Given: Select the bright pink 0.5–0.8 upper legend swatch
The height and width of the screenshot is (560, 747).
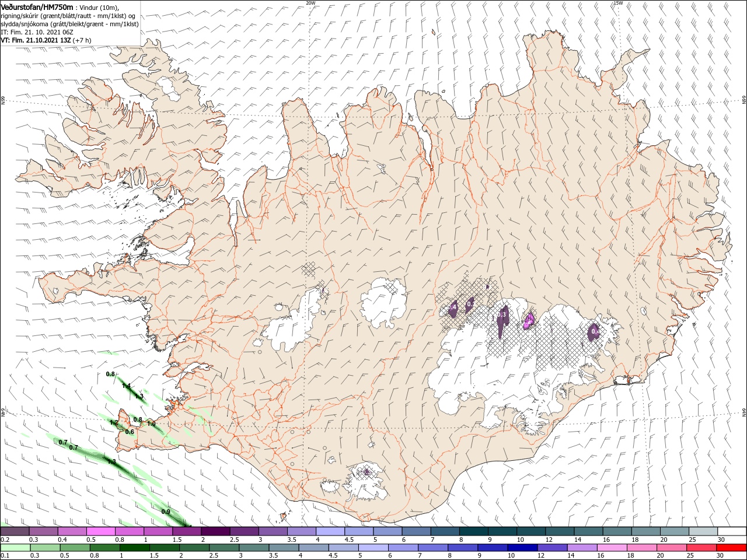Looking at the screenshot, I should (x=101, y=531).
